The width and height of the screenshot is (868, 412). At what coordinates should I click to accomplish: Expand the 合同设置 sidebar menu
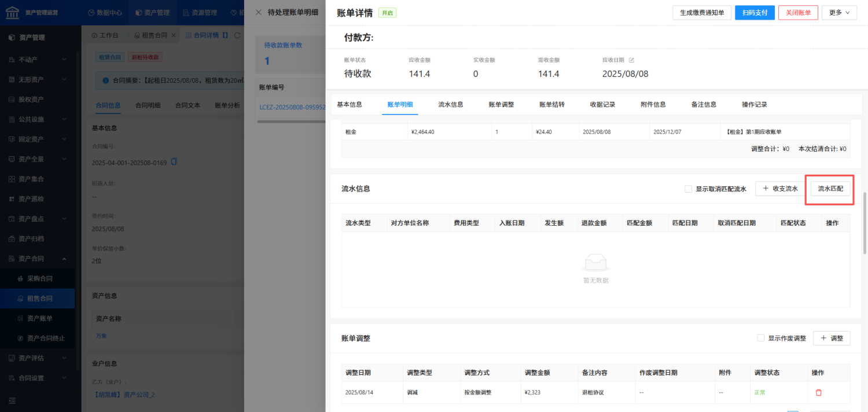point(64,378)
